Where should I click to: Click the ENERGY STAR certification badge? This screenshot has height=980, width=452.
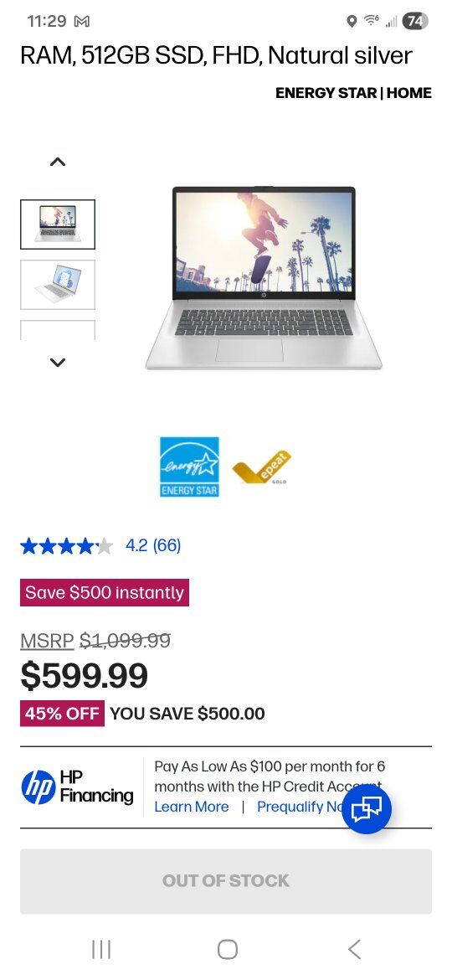click(x=189, y=467)
